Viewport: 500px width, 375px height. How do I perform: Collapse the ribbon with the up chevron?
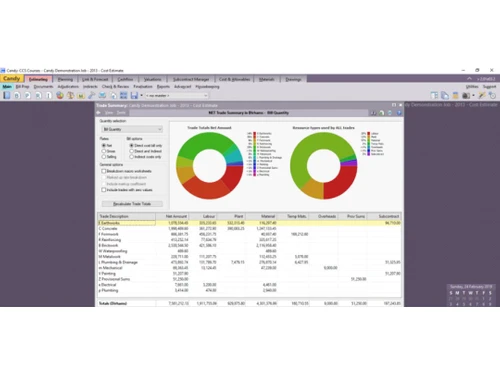tap(469, 79)
